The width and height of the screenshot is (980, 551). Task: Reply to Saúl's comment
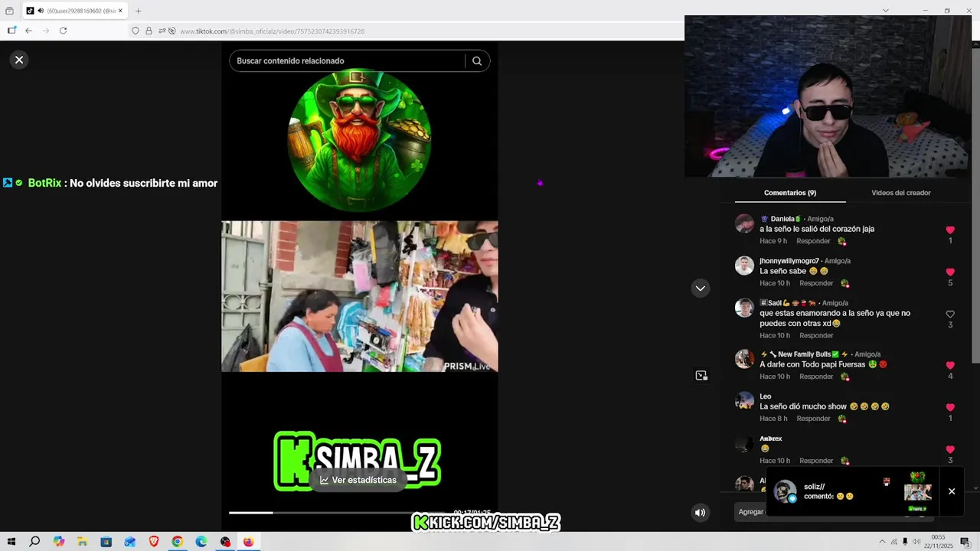pyautogui.click(x=816, y=335)
